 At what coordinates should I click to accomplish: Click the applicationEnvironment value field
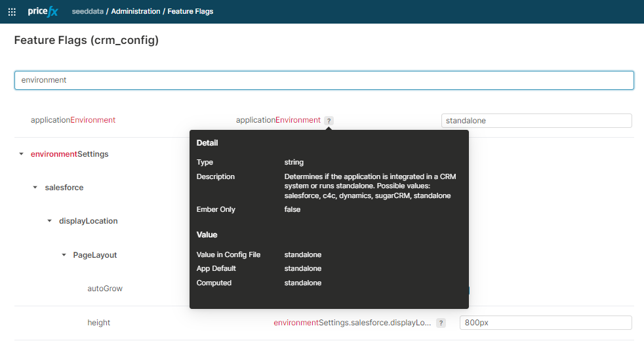pos(536,121)
